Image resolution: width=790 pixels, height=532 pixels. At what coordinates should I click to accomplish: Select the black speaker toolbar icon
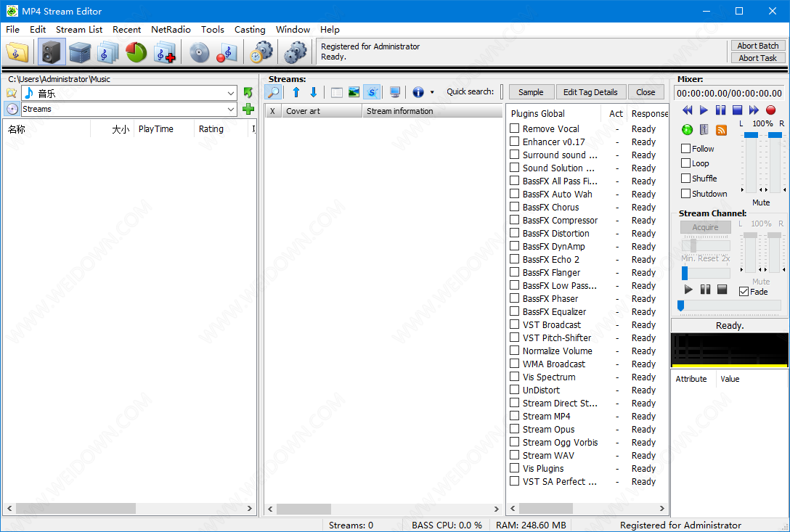(x=52, y=52)
